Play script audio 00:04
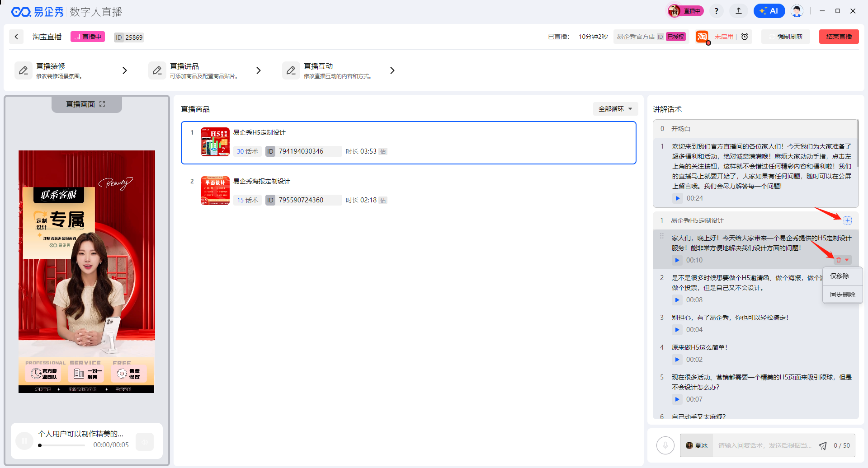 coord(677,330)
